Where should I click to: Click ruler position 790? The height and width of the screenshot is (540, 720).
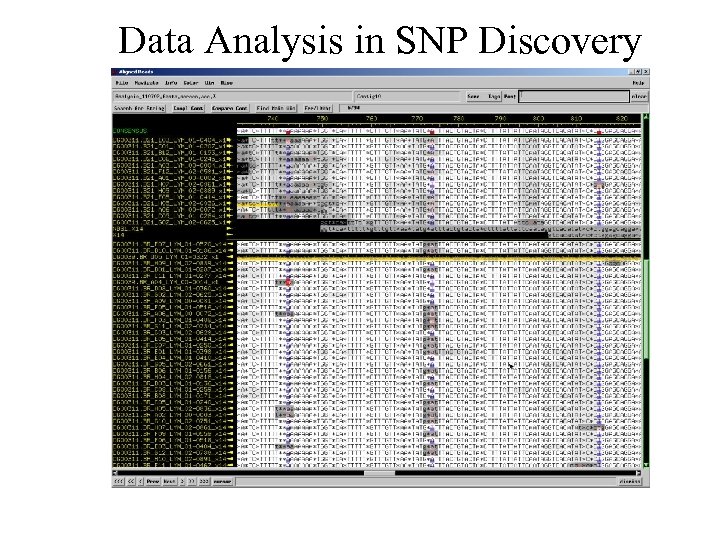[x=500, y=118]
